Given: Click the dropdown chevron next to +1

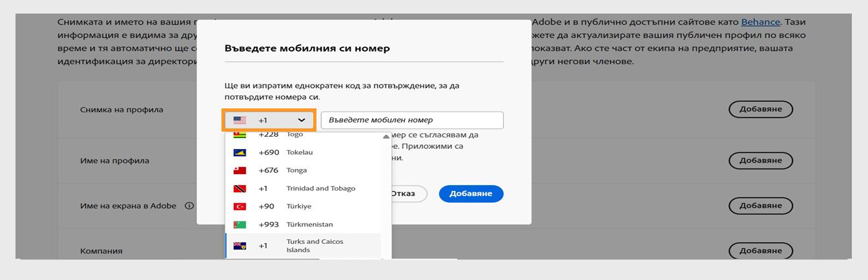Looking at the screenshot, I should 302,120.
